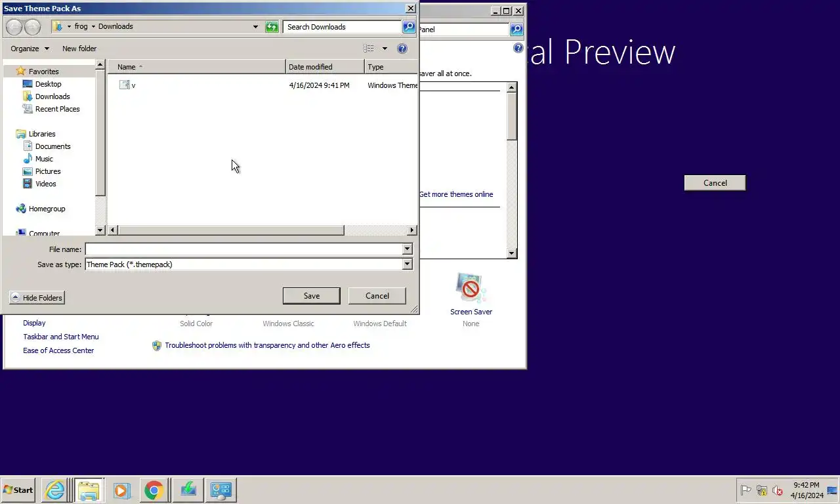Open the Pictures library

[48, 171]
